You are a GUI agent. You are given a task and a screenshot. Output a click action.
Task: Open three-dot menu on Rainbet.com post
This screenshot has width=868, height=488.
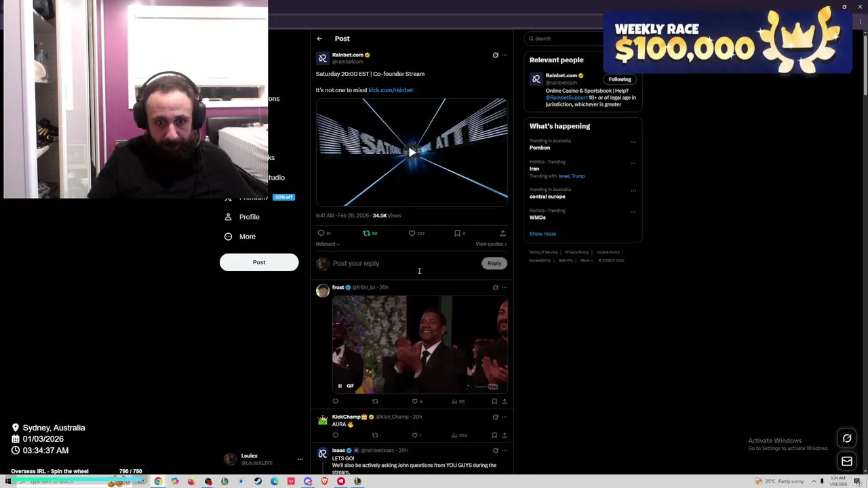(x=504, y=55)
